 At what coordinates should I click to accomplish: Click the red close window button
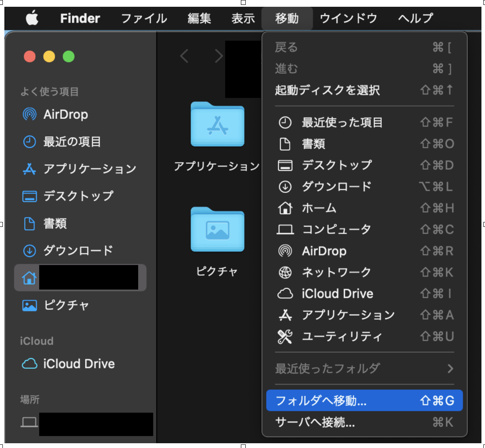coord(30,56)
